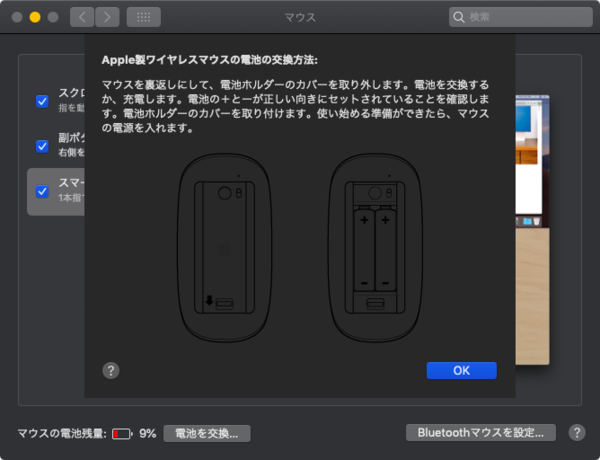Click the マウスの電池残量 label
The height and width of the screenshot is (460, 600).
point(62,433)
